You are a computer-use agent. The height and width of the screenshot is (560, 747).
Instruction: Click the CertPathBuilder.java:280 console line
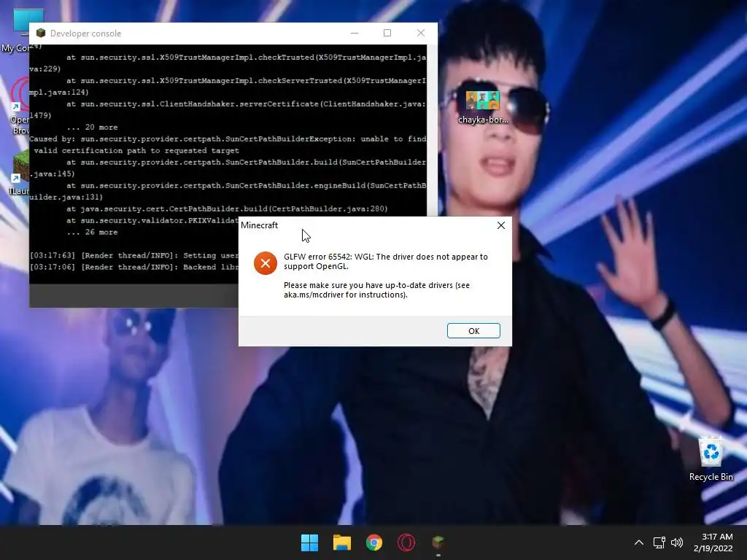click(x=227, y=209)
